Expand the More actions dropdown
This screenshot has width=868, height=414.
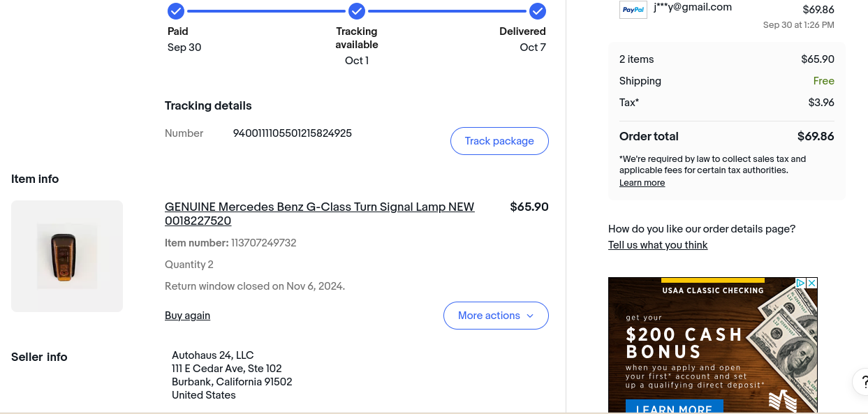point(496,316)
